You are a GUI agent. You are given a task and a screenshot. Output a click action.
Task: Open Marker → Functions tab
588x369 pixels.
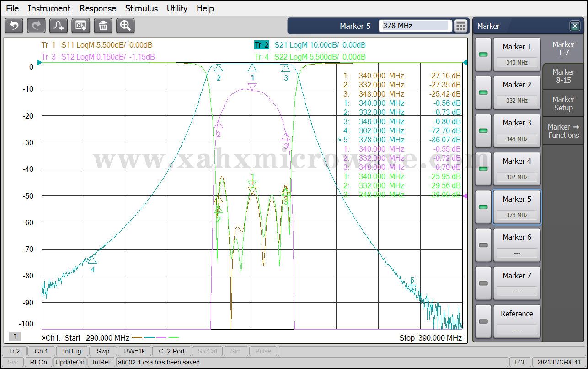(x=563, y=131)
